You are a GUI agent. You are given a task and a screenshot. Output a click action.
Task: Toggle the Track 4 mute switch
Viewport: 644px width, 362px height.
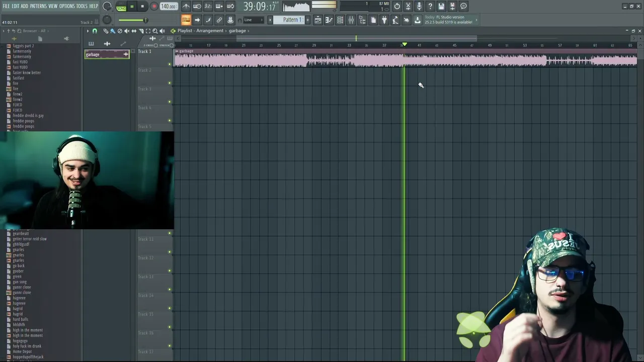[x=170, y=121]
